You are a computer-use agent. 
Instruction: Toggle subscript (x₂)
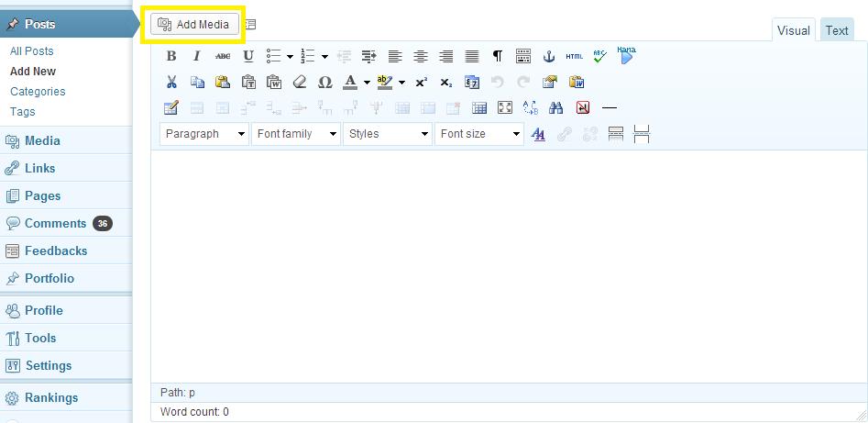(446, 82)
